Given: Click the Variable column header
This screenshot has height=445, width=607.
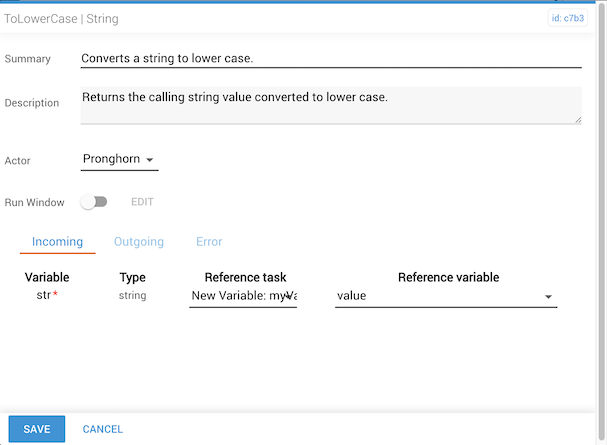Looking at the screenshot, I should tap(47, 277).
